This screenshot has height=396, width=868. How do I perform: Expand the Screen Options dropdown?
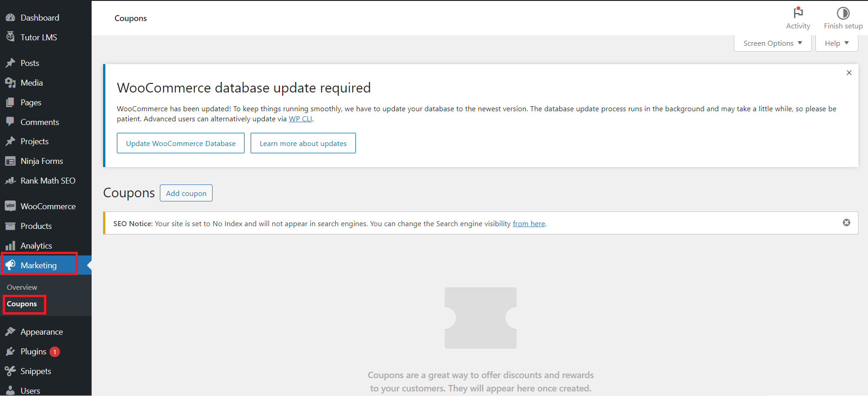[773, 43]
